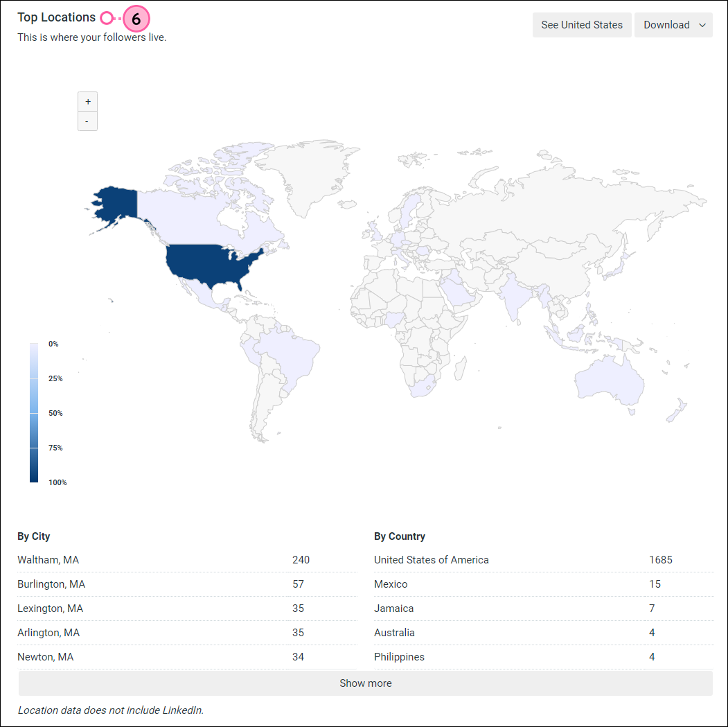Click the See United States button
This screenshot has height=727, width=728.
click(x=582, y=25)
